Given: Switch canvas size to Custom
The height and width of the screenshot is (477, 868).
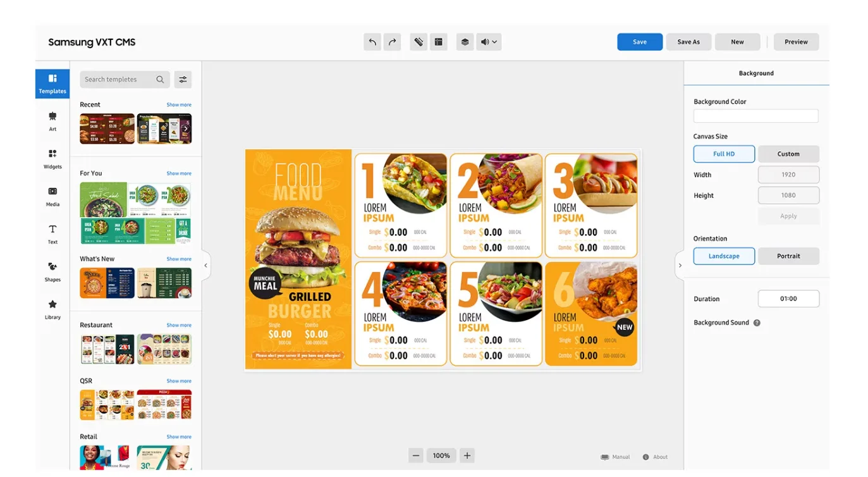Looking at the screenshot, I should pos(788,154).
